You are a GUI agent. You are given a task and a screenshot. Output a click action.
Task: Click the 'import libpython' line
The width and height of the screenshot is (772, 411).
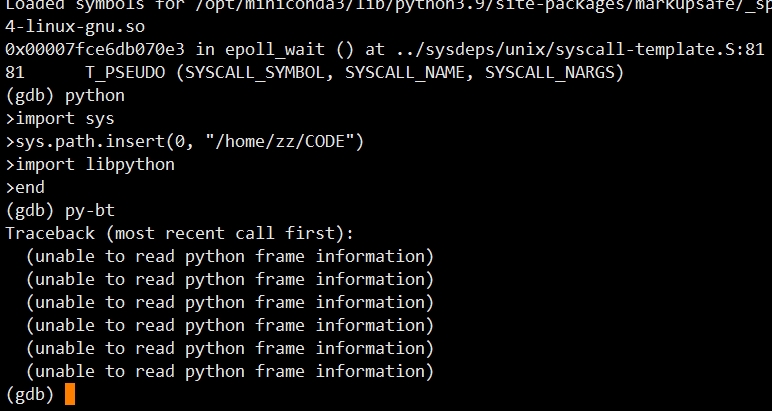[90, 164]
